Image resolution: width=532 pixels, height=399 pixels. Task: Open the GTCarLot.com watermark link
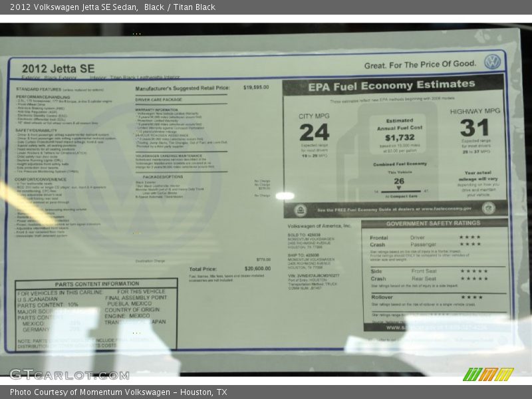pyautogui.click(x=69, y=374)
